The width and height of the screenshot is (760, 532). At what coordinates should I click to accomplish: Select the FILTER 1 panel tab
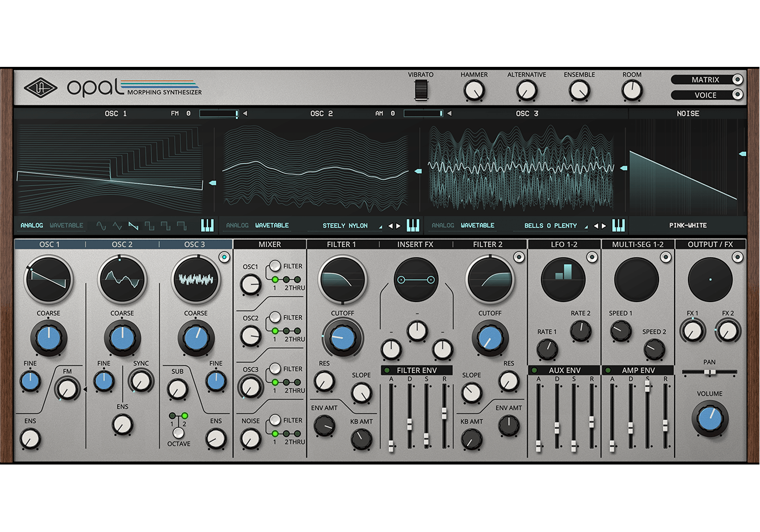tap(342, 244)
